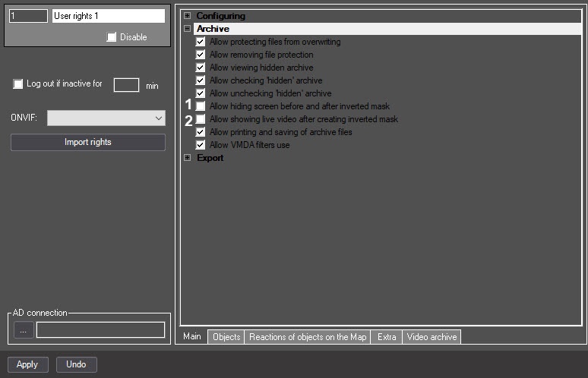Select the Configuring section header text

pyautogui.click(x=221, y=16)
